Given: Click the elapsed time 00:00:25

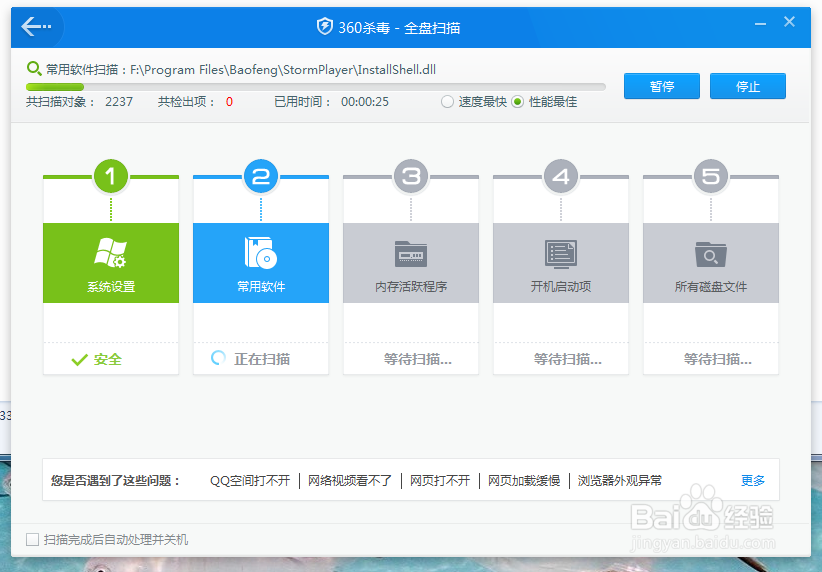Looking at the screenshot, I should pyautogui.click(x=365, y=102).
